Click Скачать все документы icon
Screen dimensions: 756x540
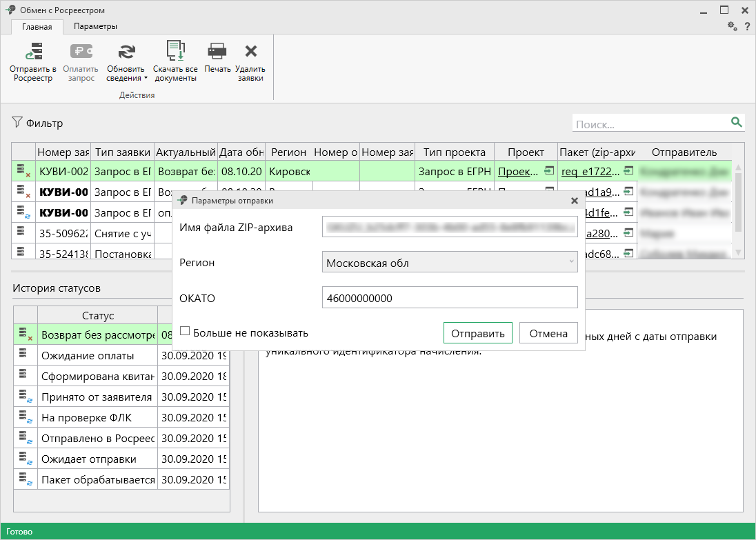175,52
